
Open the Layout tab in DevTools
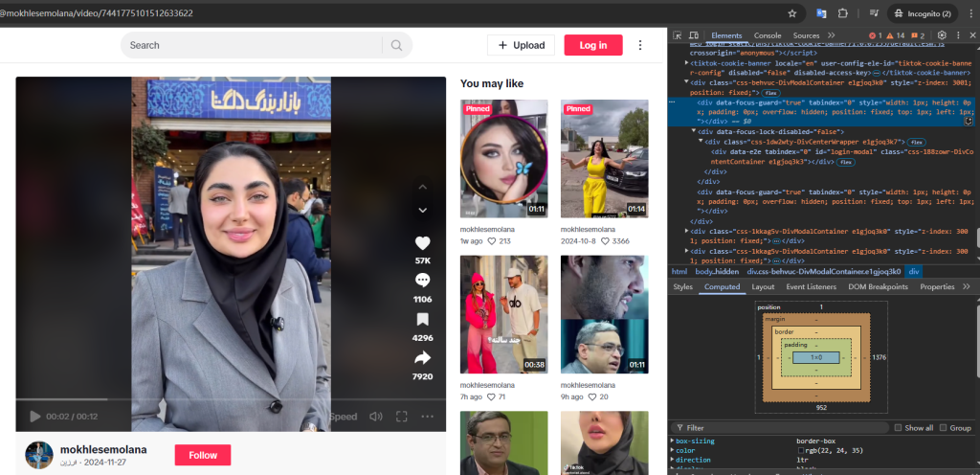[763, 286]
